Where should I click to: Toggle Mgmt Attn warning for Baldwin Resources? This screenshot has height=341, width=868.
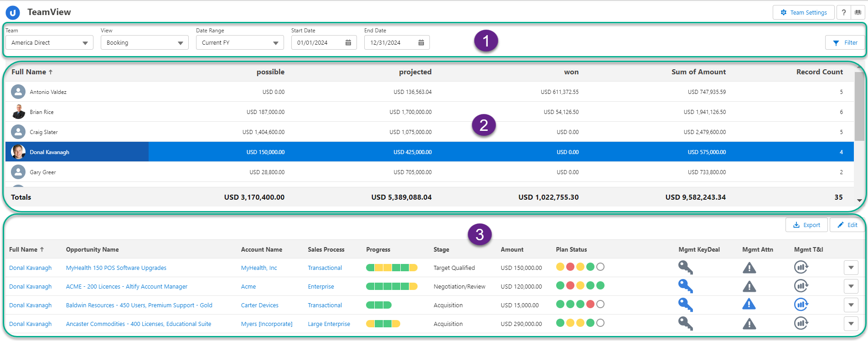749,305
